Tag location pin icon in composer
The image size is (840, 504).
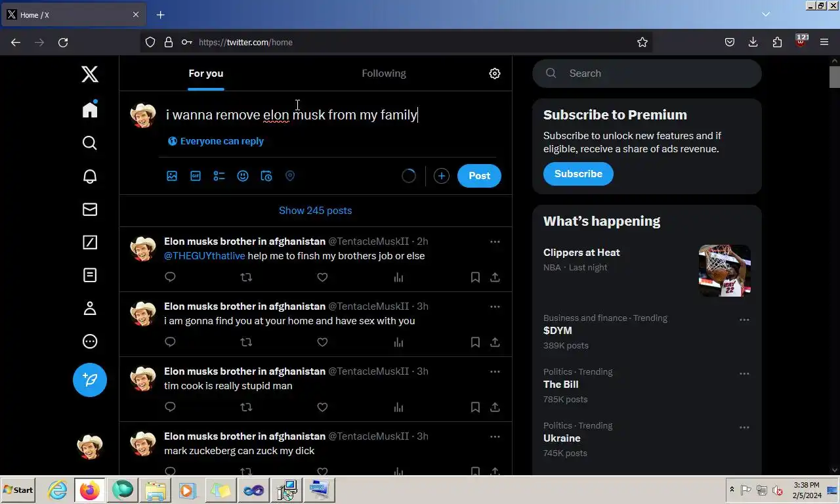290,176
